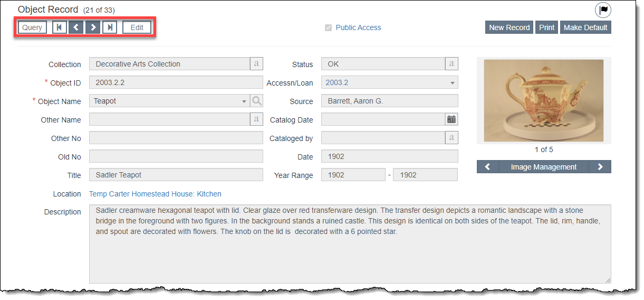
Task: Go to the first record
Action: [x=60, y=27]
